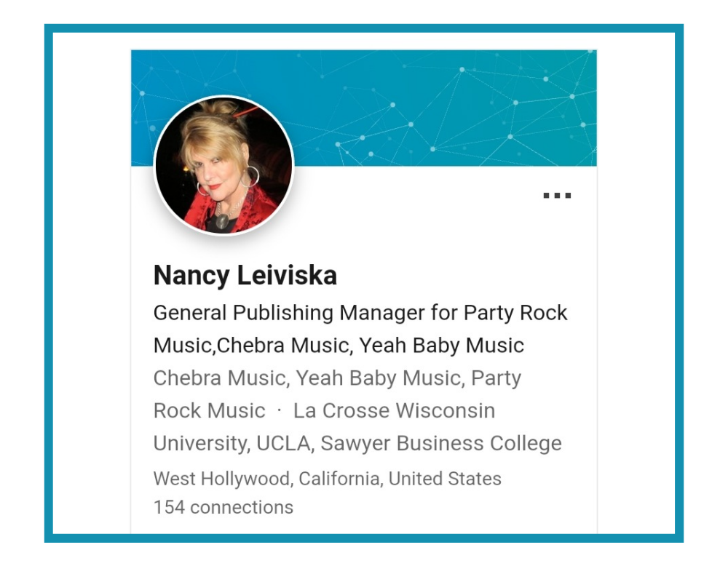
Task: Click Nancy Leiviska's circular profile photo
Action: coord(223,165)
